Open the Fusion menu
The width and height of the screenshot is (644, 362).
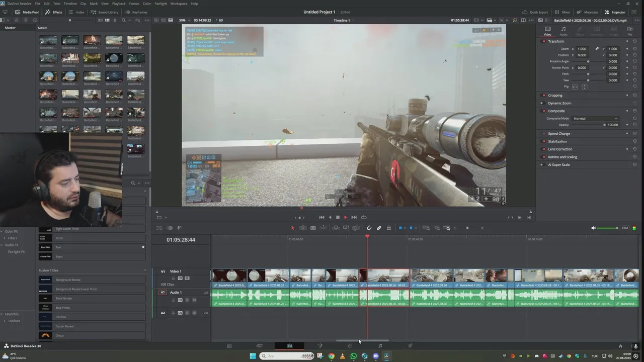134,4
